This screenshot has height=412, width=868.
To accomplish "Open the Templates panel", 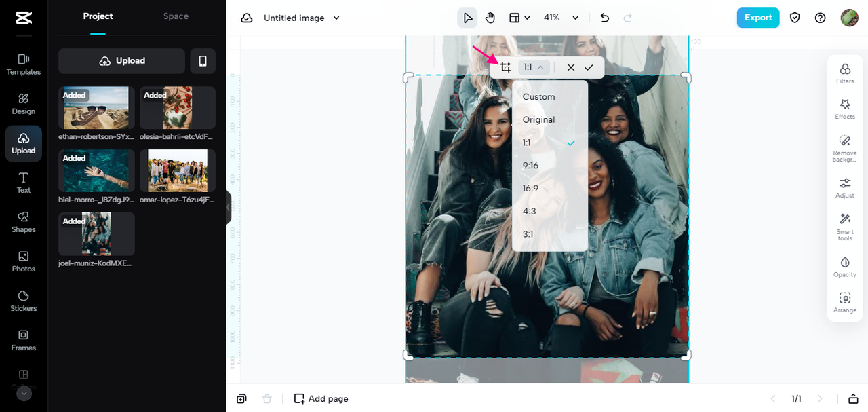I will click(x=24, y=64).
